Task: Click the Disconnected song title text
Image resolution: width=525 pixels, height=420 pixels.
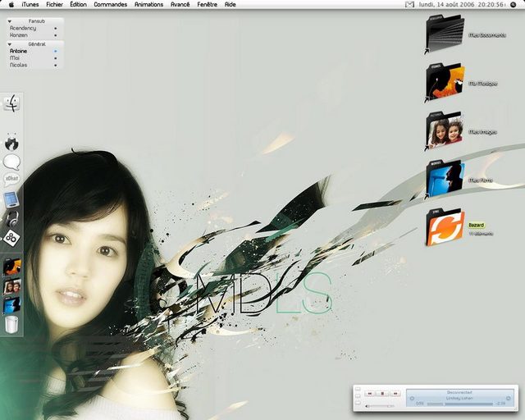Action: [x=459, y=392]
